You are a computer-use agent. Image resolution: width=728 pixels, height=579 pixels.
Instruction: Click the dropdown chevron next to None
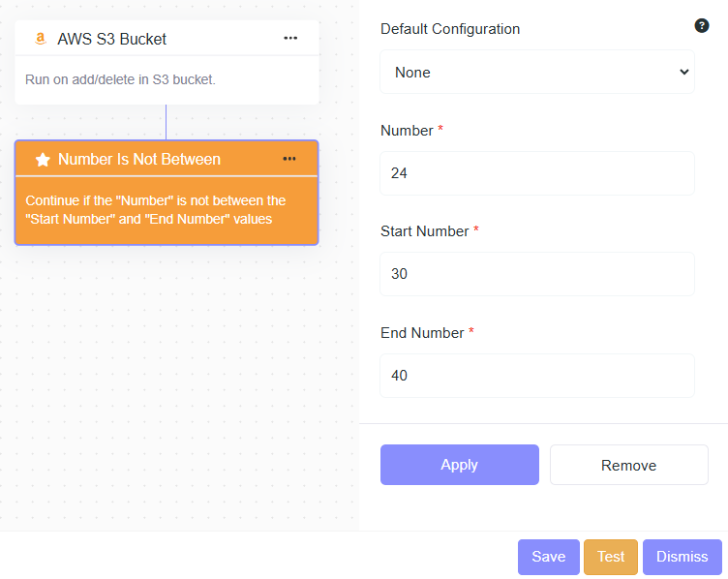click(x=683, y=72)
